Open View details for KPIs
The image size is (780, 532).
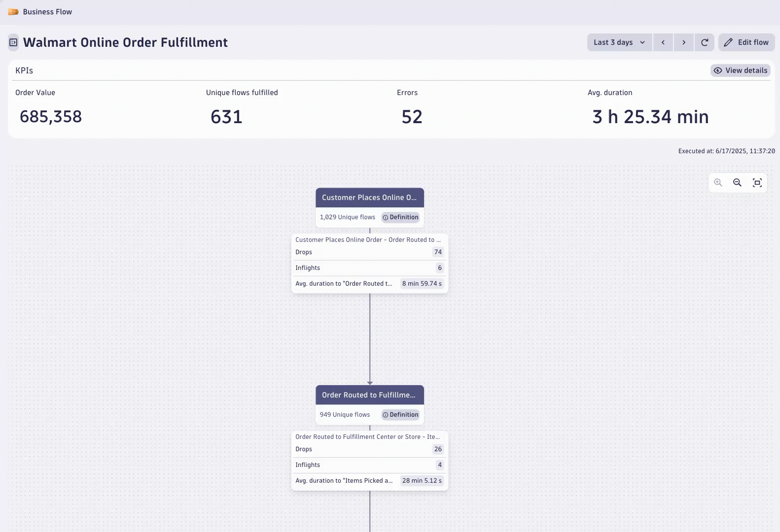741,70
